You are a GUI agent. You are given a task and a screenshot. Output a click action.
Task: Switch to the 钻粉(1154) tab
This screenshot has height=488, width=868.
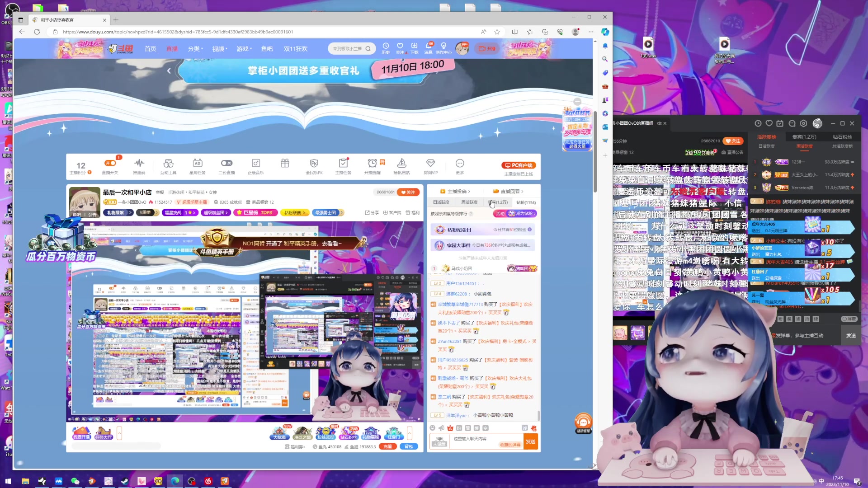tap(526, 202)
